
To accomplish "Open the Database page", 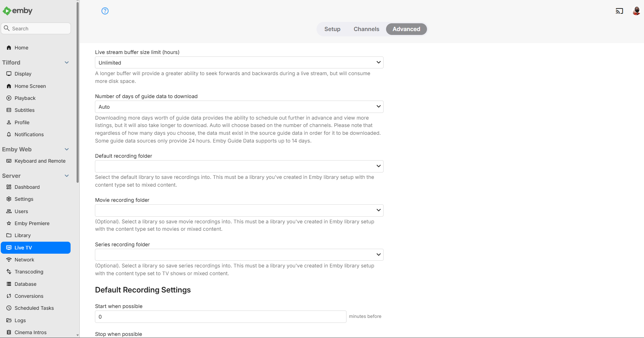I will point(25,284).
